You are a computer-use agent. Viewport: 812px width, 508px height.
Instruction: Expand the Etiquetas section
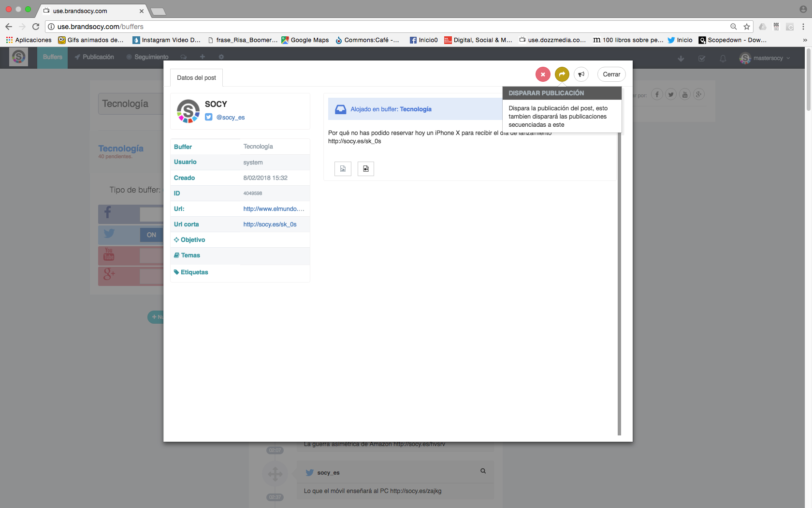tap(191, 272)
